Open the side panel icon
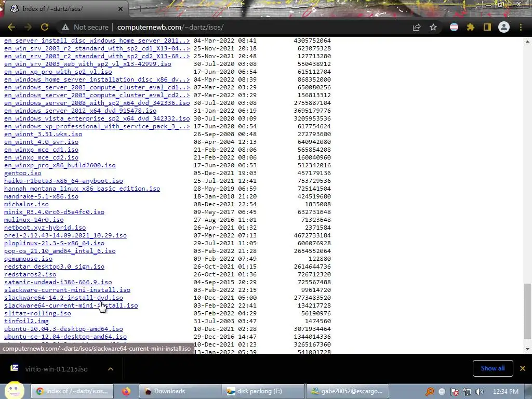The width and height of the screenshot is (532, 399). tap(487, 27)
